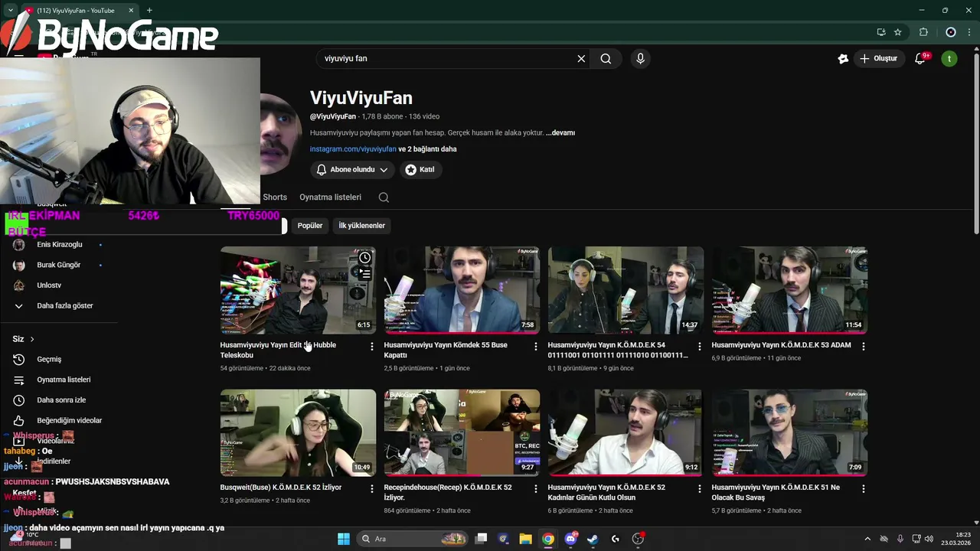Open options menu for K.Ö.M.D.E.K 53 ADAM video
Viewport: 980px width, 551px height.
(864, 347)
